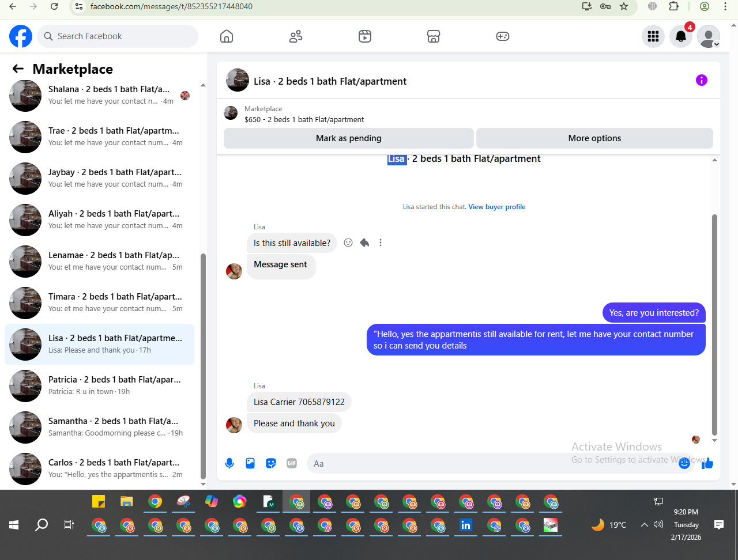Open Shalana conversation

click(99, 96)
